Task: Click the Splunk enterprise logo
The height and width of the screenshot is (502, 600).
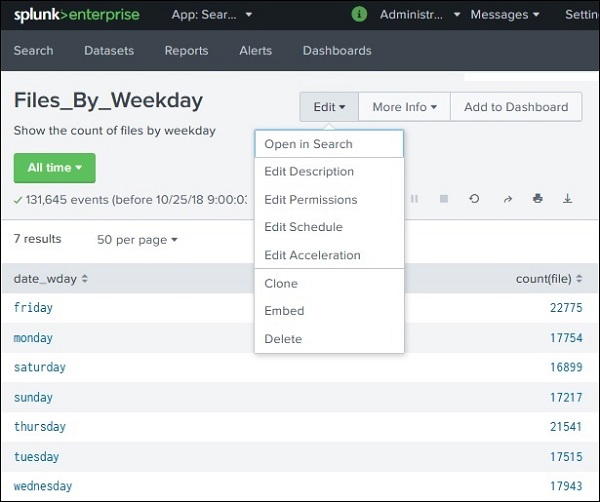Action: pyautogui.click(x=76, y=15)
